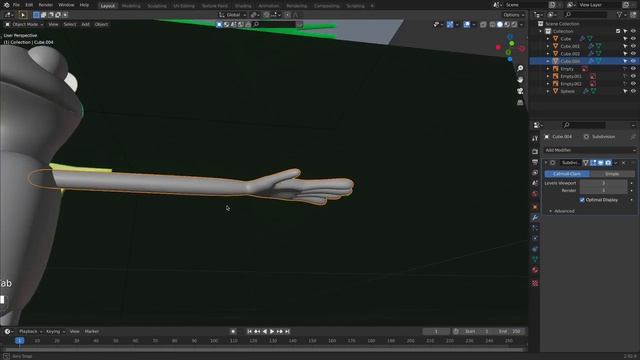Toggle Optimal Display checkbox
This screenshot has width=640, height=360.
click(x=582, y=200)
